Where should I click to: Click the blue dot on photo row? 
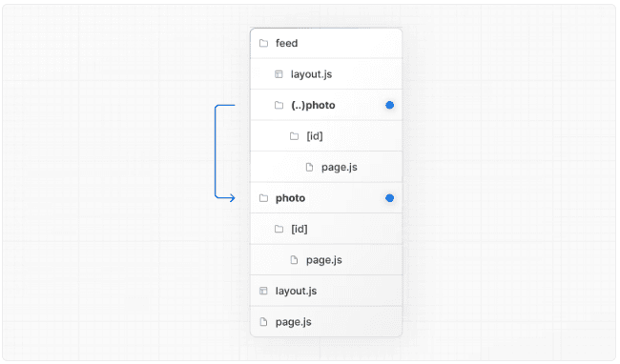(389, 198)
